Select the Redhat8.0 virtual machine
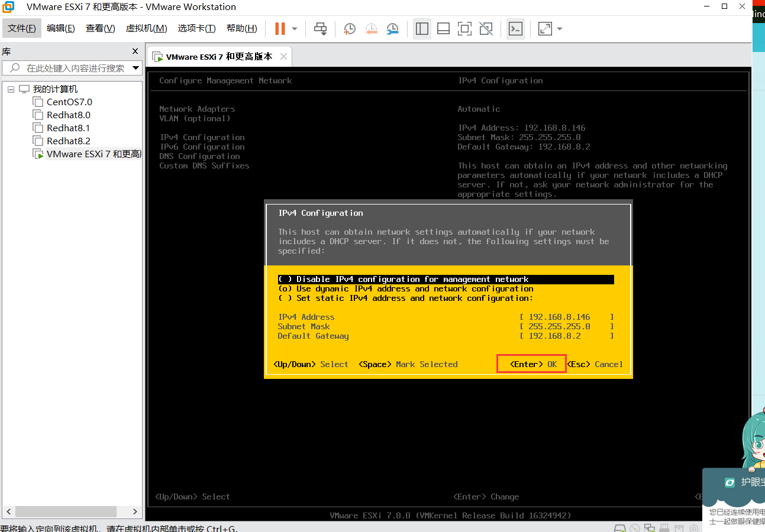The width and height of the screenshot is (765, 532). click(x=69, y=115)
